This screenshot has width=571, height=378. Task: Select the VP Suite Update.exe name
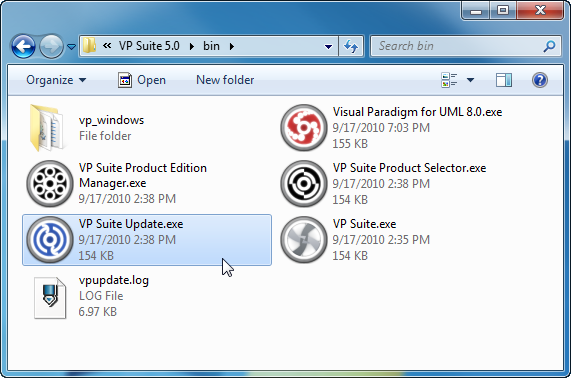pos(131,224)
